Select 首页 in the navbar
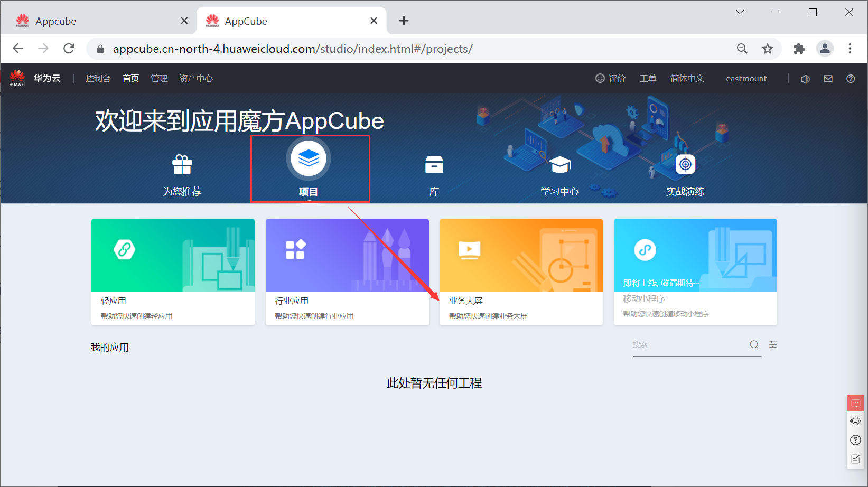 [131, 79]
